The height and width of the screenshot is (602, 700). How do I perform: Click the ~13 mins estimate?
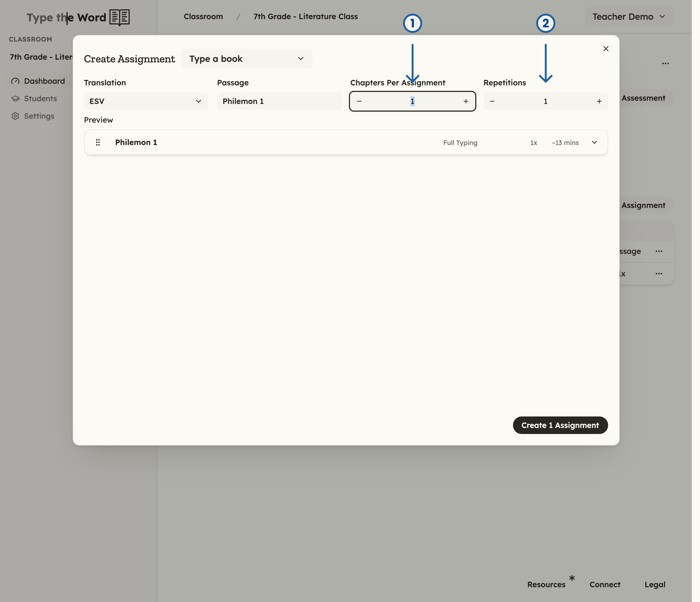(x=565, y=143)
